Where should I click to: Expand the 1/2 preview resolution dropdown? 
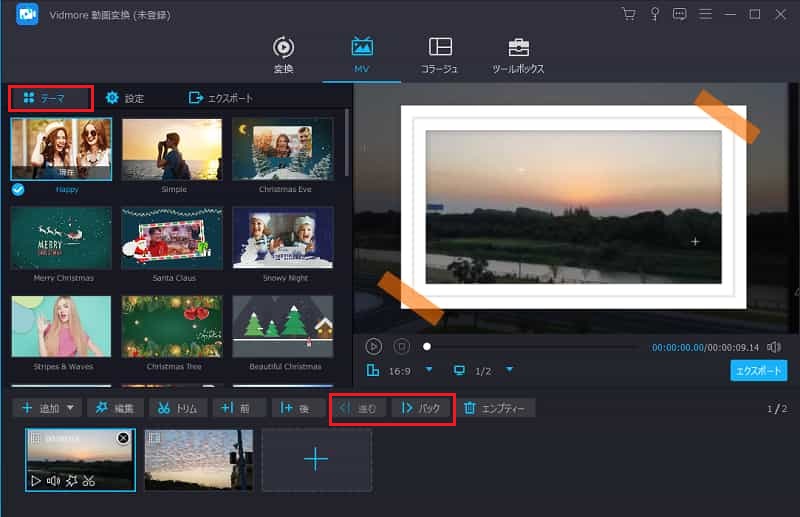pos(509,370)
